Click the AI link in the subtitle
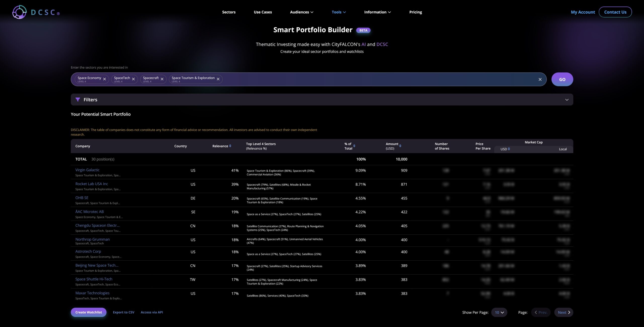This screenshot has height=327, width=644. [364, 44]
